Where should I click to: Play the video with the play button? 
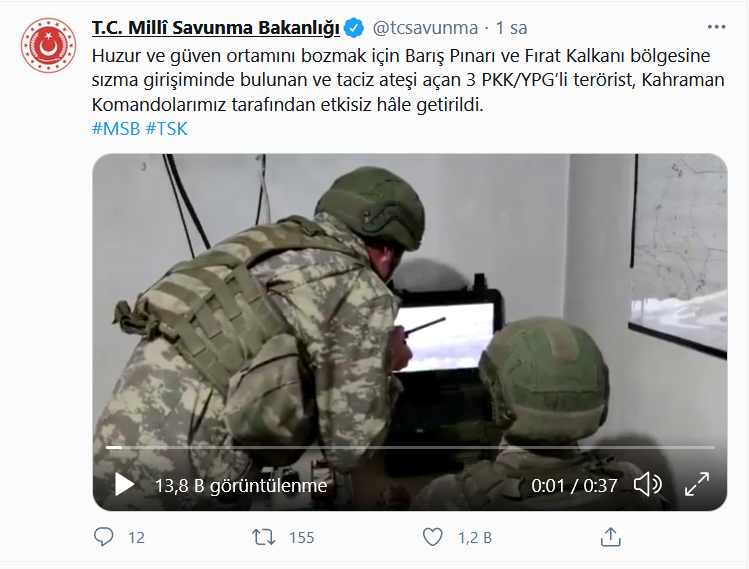[125, 485]
